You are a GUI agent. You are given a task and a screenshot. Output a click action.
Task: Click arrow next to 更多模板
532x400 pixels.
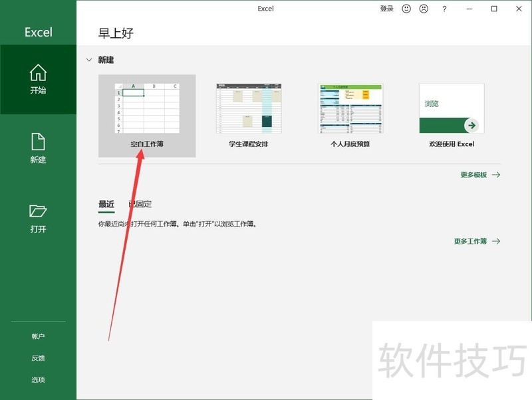(x=496, y=175)
